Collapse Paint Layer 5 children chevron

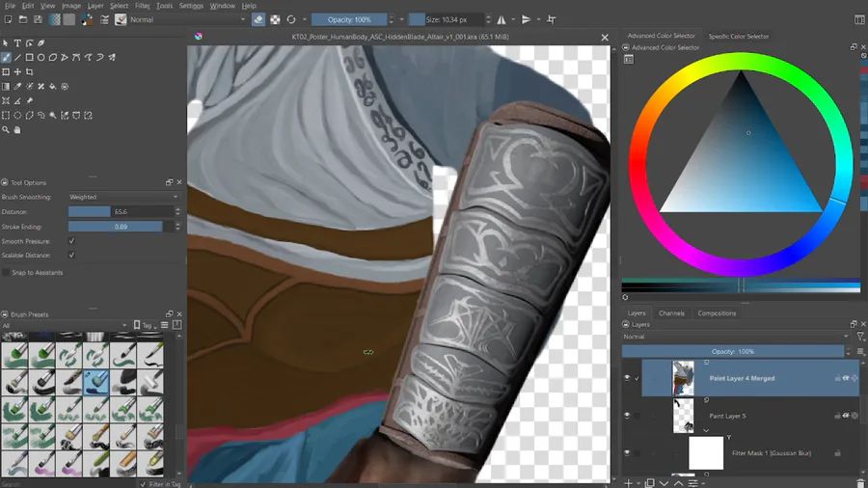pyautogui.click(x=706, y=430)
